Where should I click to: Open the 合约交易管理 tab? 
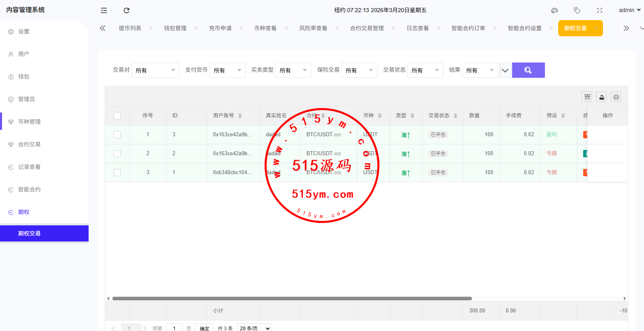click(367, 28)
